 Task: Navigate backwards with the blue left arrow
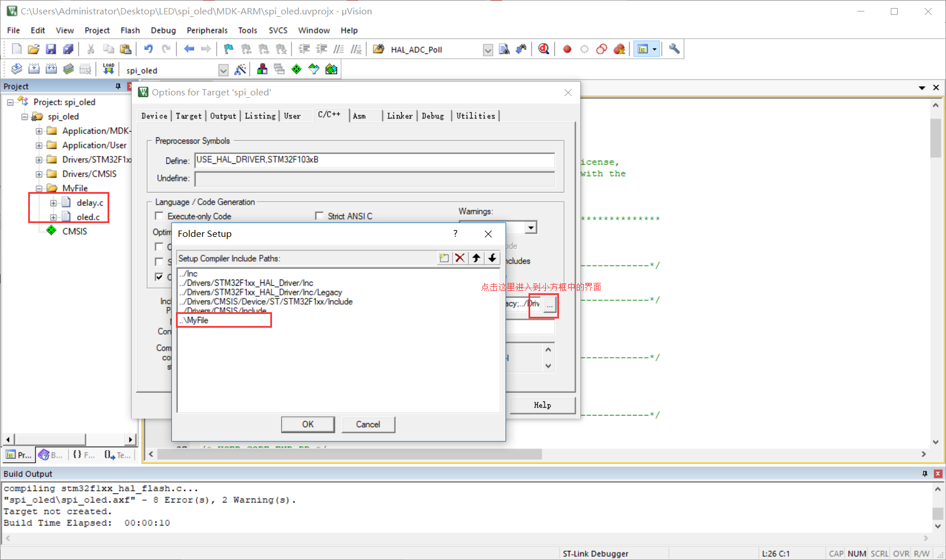(x=189, y=49)
